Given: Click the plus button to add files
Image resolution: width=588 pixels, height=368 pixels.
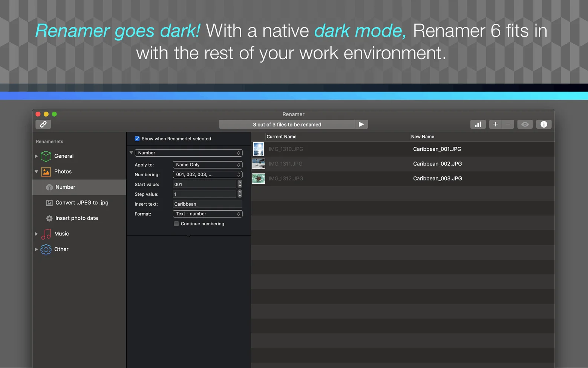Looking at the screenshot, I should [x=495, y=124].
